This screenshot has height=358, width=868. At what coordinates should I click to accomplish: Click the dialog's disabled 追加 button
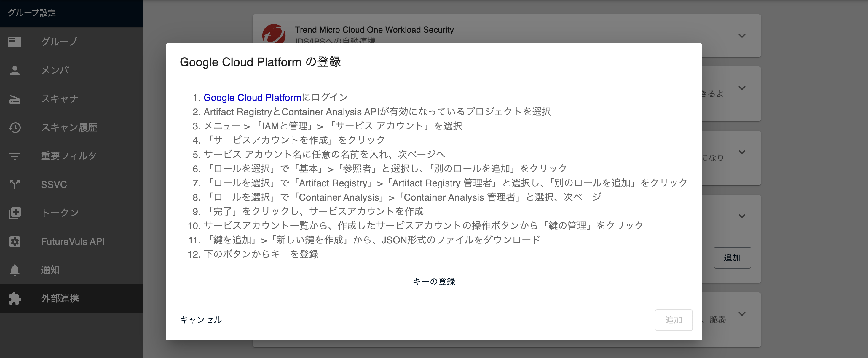[x=674, y=320]
